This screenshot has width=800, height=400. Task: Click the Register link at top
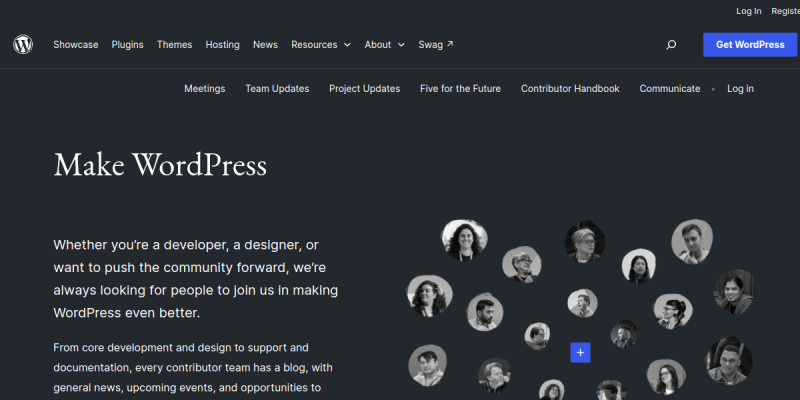click(785, 11)
